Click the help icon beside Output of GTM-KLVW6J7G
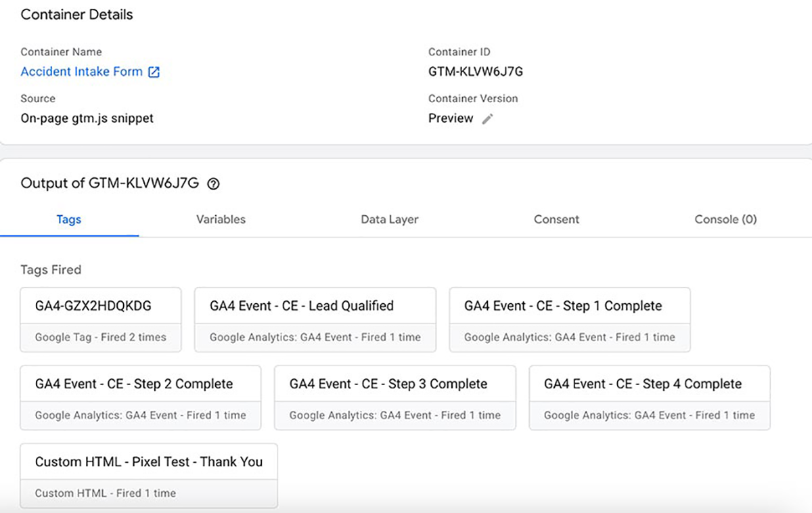Screen dimensions: 812x513 pos(213,183)
